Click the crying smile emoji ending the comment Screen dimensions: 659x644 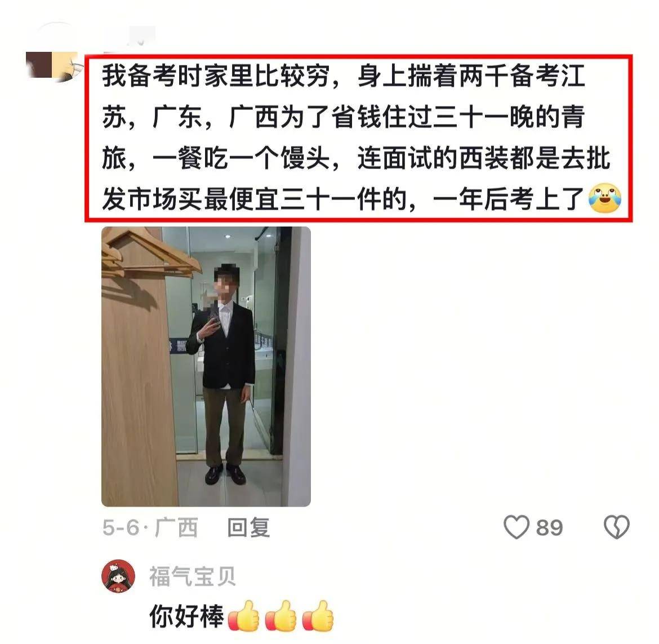605,198
